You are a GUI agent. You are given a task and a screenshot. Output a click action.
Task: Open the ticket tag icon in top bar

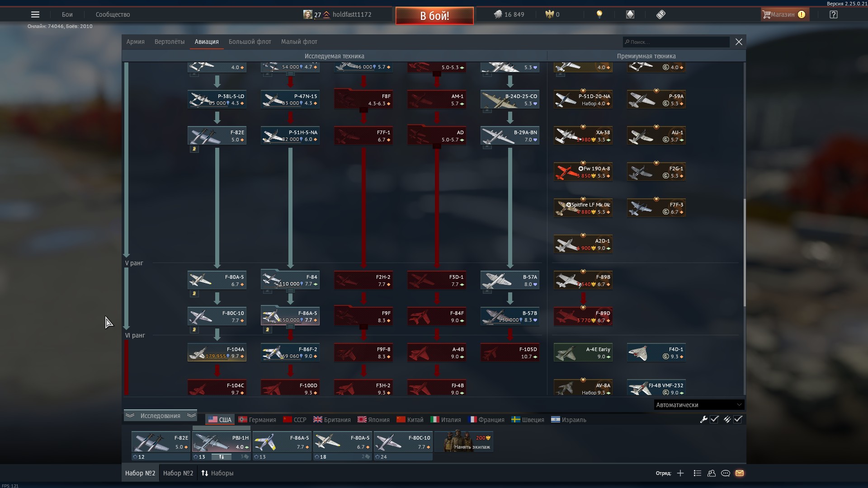[x=661, y=14]
